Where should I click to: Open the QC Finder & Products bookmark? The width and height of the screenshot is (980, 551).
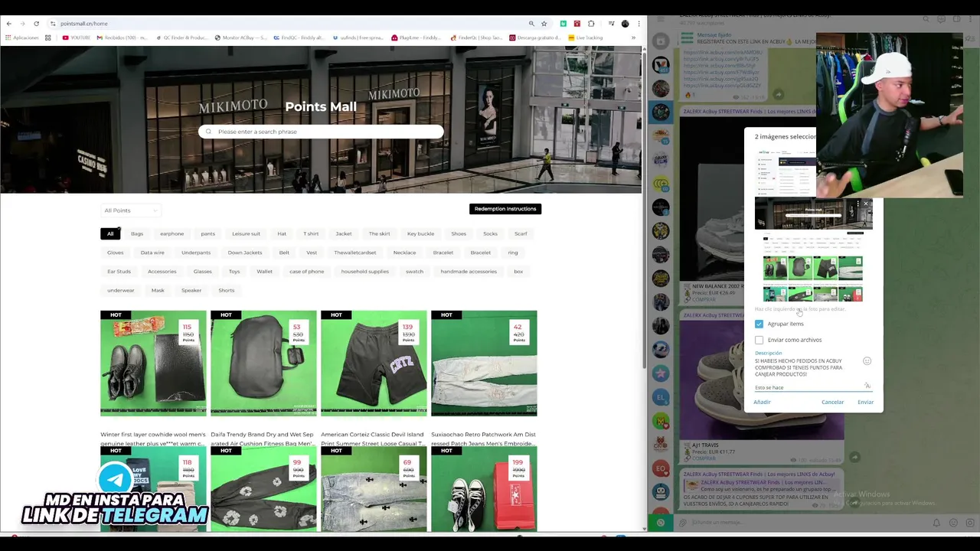click(182, 37)
